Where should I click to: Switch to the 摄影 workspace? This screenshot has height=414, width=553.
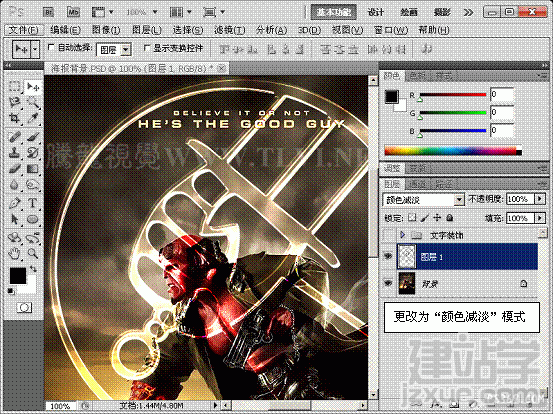coord(442,12)
